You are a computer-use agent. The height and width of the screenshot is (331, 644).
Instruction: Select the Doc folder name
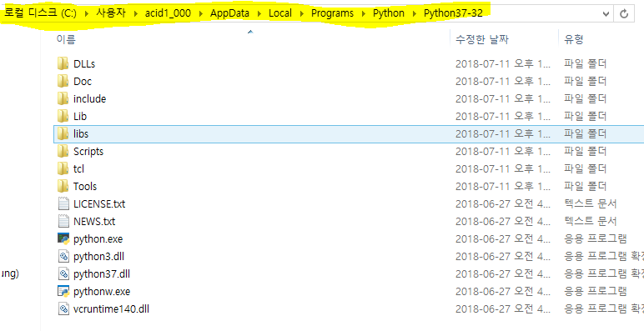tap(83, 82)
